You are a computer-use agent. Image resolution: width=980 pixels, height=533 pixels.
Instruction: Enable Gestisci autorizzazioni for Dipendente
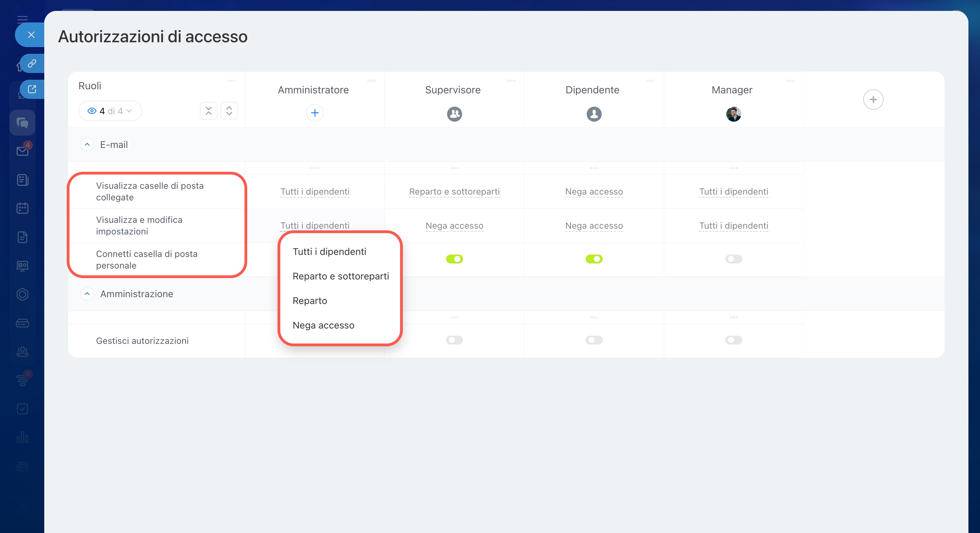594,340
